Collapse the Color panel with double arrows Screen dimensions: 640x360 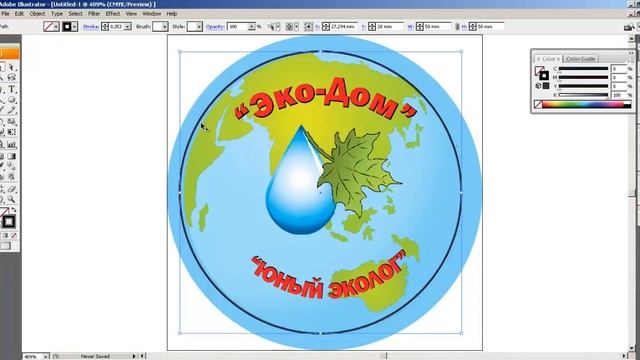[631, 53]
